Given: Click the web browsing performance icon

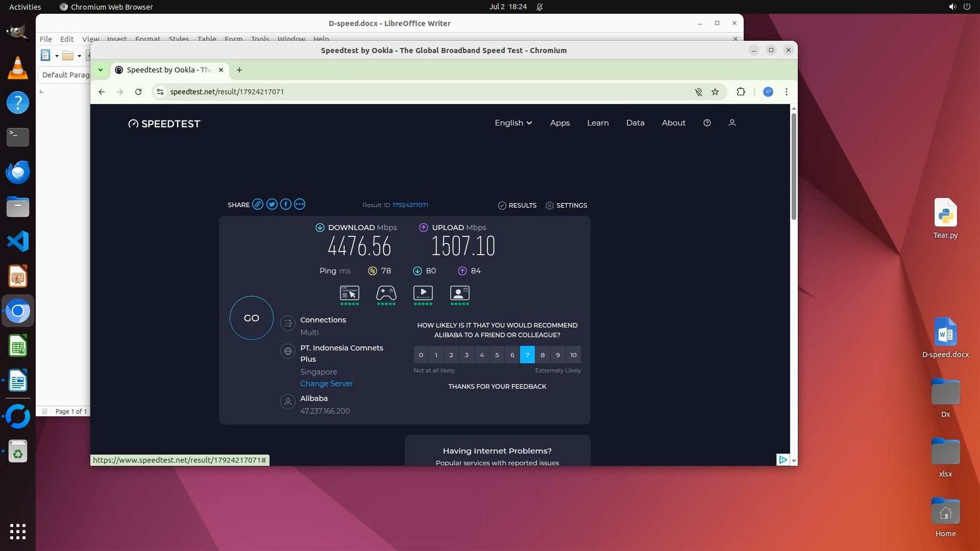Looking at the screenshot, I should pos(350,293).
